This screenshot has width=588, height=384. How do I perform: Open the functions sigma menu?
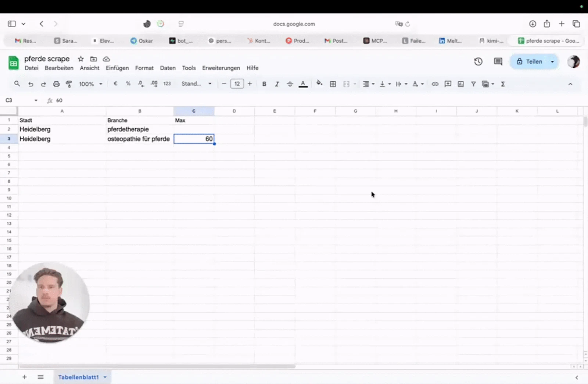pyautogui.click(x=503, y=84)
